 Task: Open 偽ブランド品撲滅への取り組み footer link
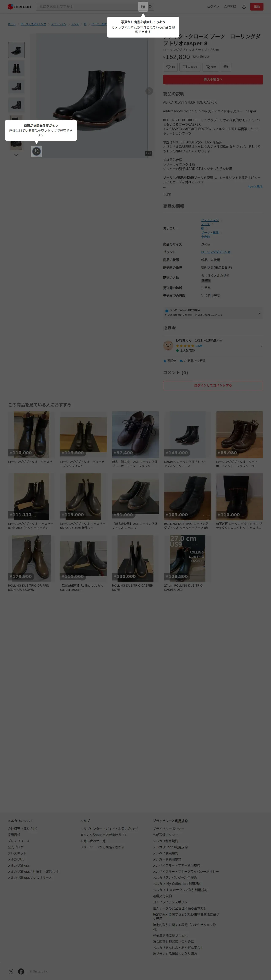pos(175,954)
